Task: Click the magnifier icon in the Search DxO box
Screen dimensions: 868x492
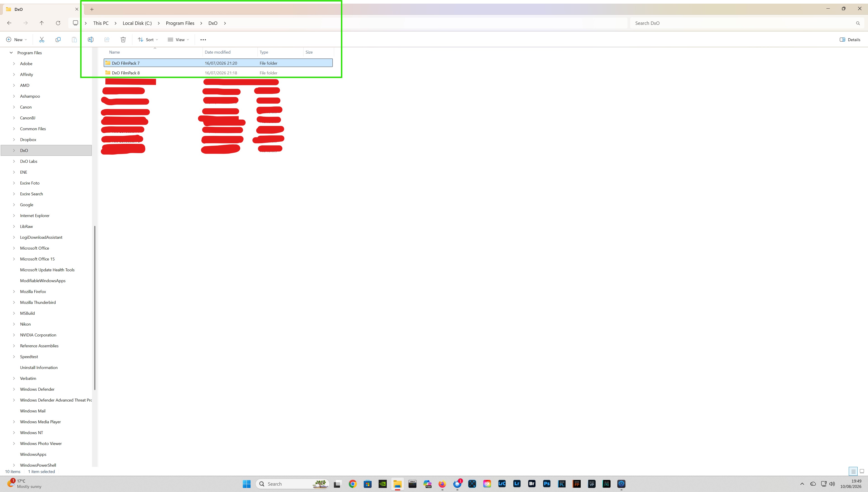Action: pos(858,23)
